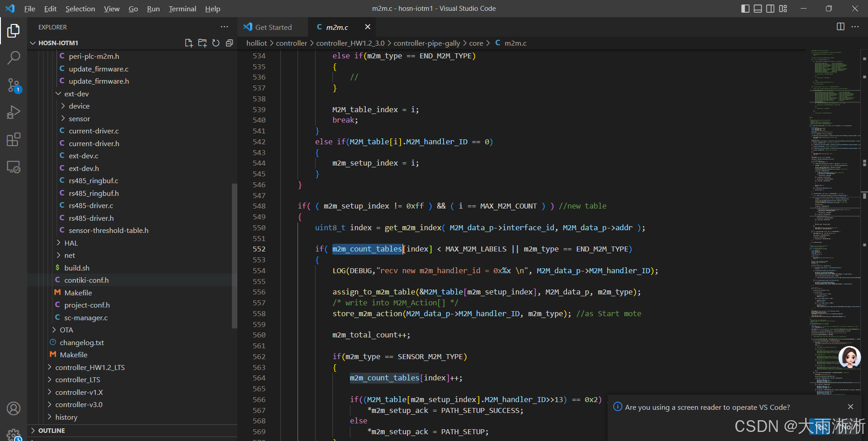This screenshot has width=868, height=441.
Task: Open the Extensions view
Action: [x=13, y=139]
